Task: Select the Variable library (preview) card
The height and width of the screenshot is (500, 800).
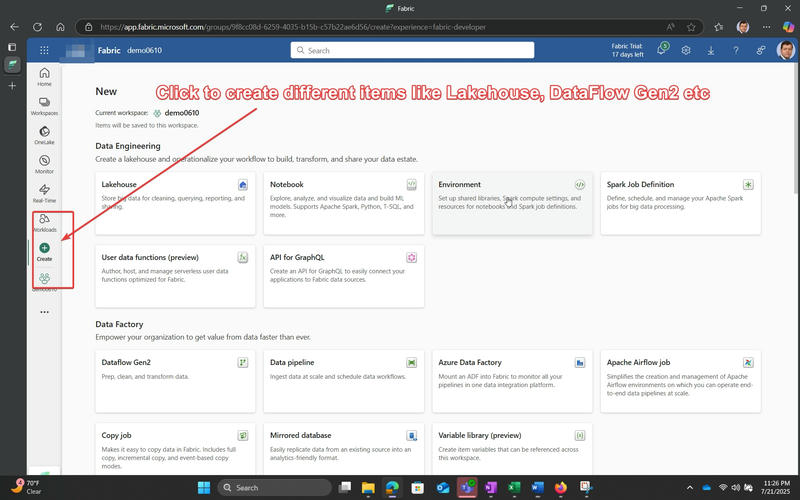Action: (512, 448)
